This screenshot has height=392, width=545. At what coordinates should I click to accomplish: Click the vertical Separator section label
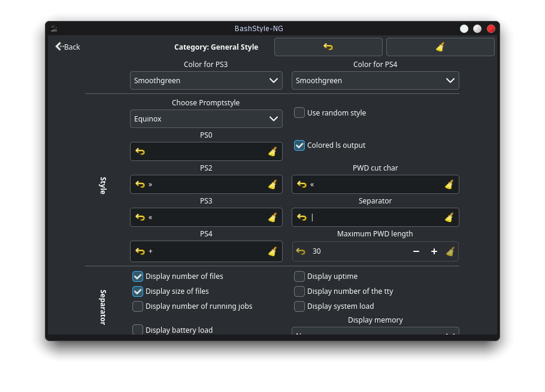point(103,307)
